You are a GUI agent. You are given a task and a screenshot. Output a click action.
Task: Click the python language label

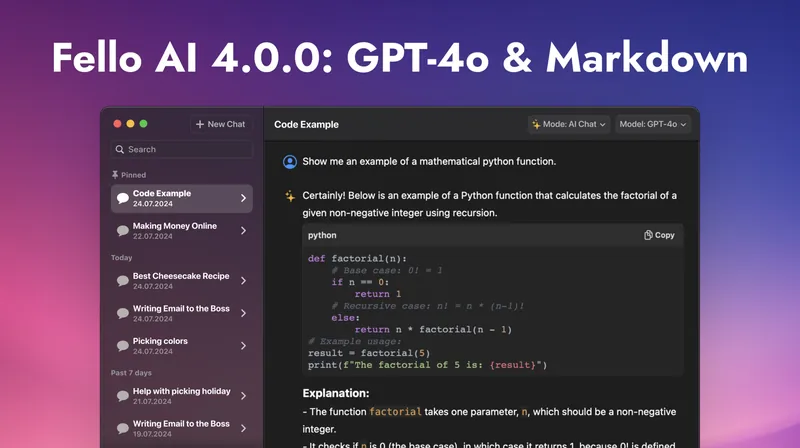point(322,235)
